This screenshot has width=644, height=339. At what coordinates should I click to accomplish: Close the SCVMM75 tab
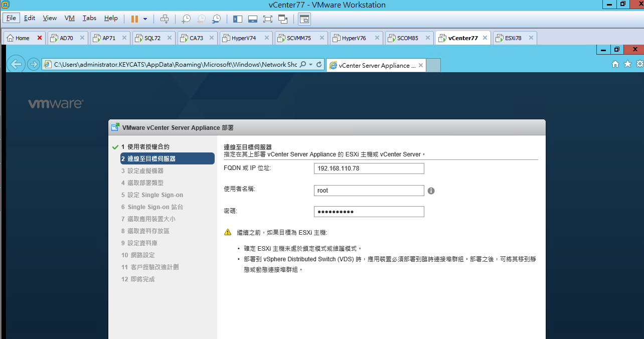click(321, 38)
